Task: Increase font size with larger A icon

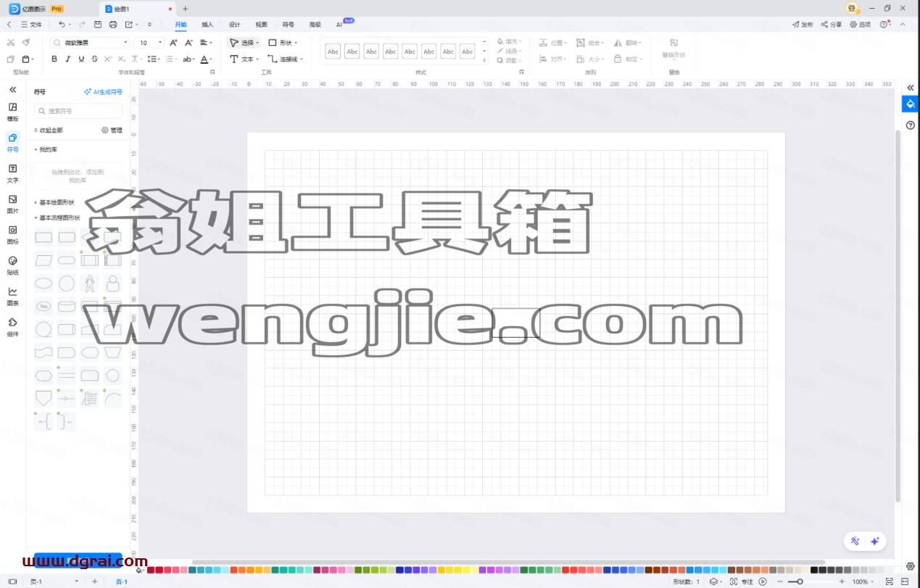Action: pos(173,43)
